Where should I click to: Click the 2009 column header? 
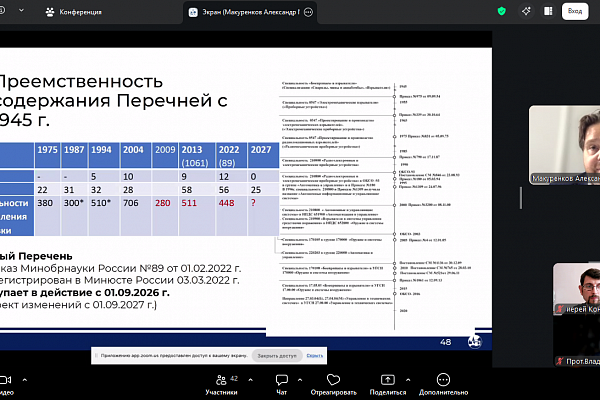[x=165, y=155]
